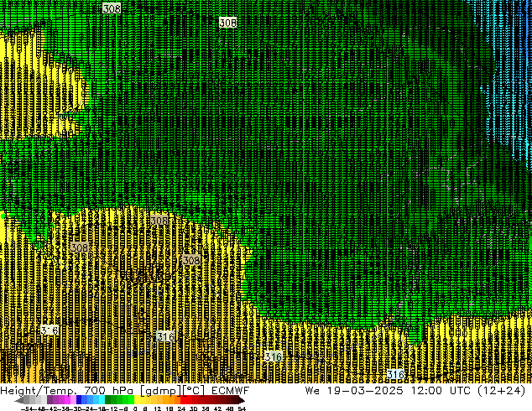Select the "(12+24)" forecast offset text
This screenshot has height=411, width=532.
coord(502,391)
